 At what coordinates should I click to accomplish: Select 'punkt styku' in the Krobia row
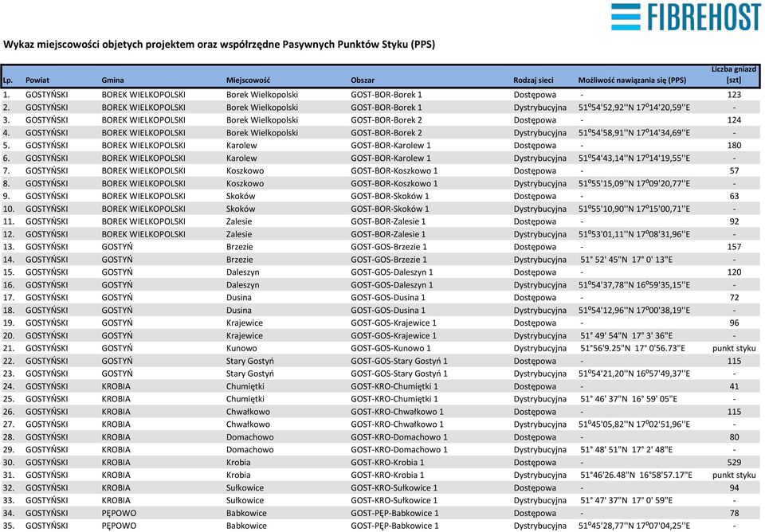(x=734, y=475)
